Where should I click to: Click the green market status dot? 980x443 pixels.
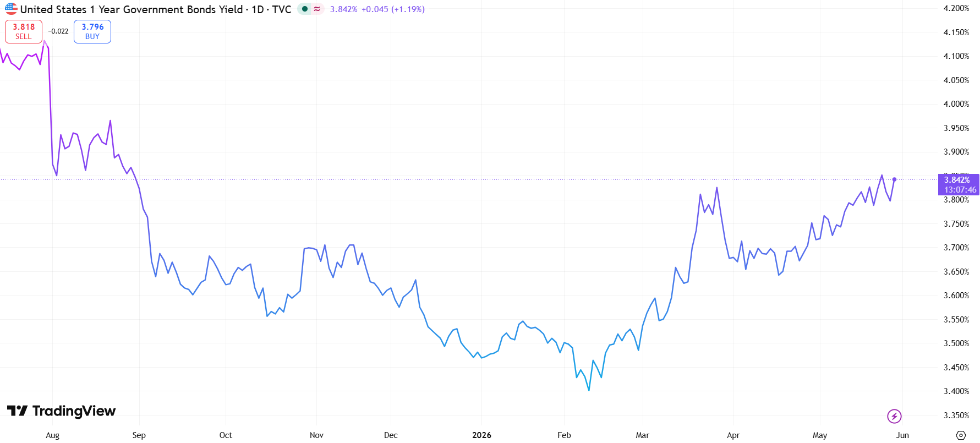click(304, 9)
